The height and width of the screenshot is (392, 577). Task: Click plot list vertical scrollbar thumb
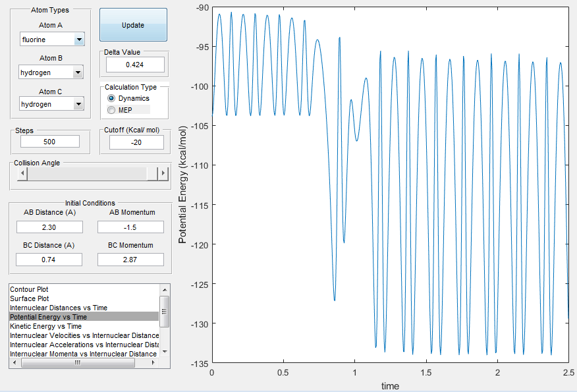tap(165, 312)
